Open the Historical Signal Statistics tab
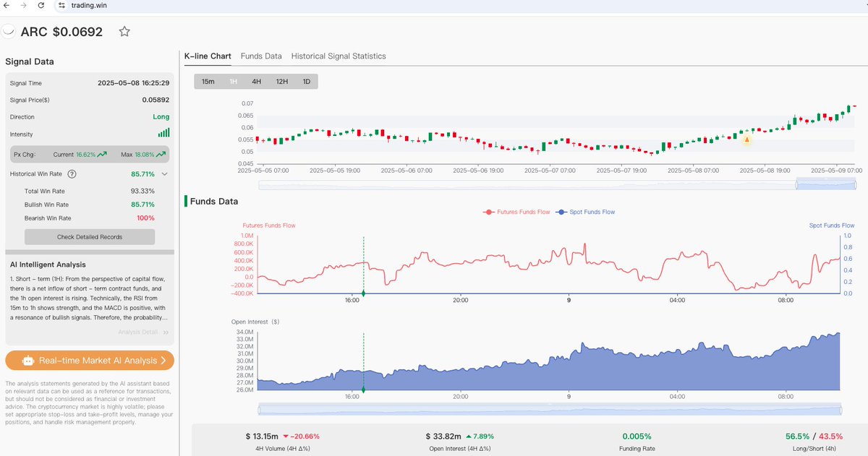Image resolution: width=868 pixels, height=456 pixels. [339, 56]
